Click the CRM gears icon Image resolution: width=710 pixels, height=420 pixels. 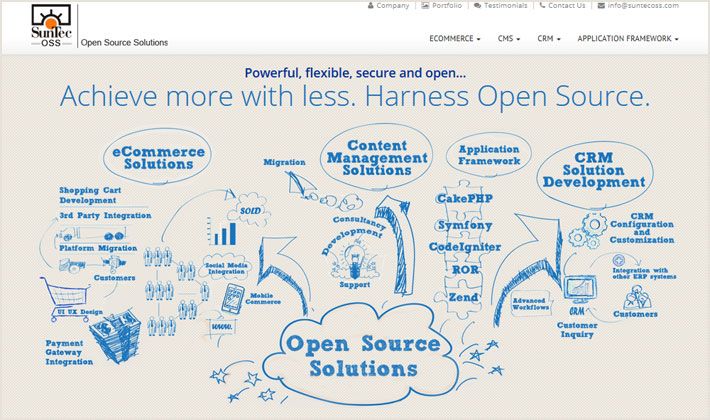[x=594, y=229]
